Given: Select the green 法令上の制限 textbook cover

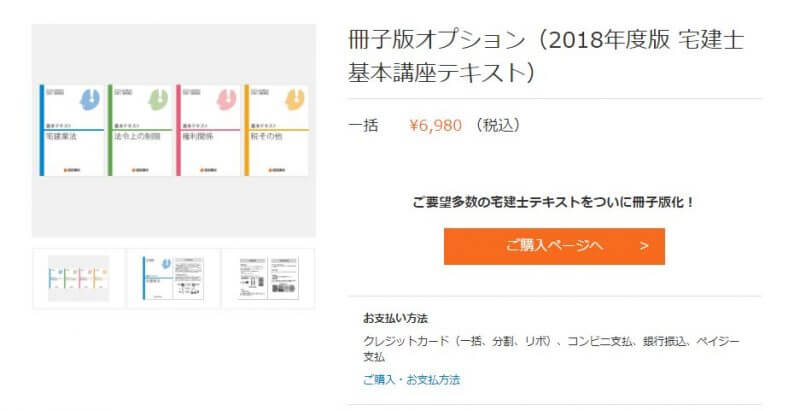Looking at the screenshot, I should [140, 131].
